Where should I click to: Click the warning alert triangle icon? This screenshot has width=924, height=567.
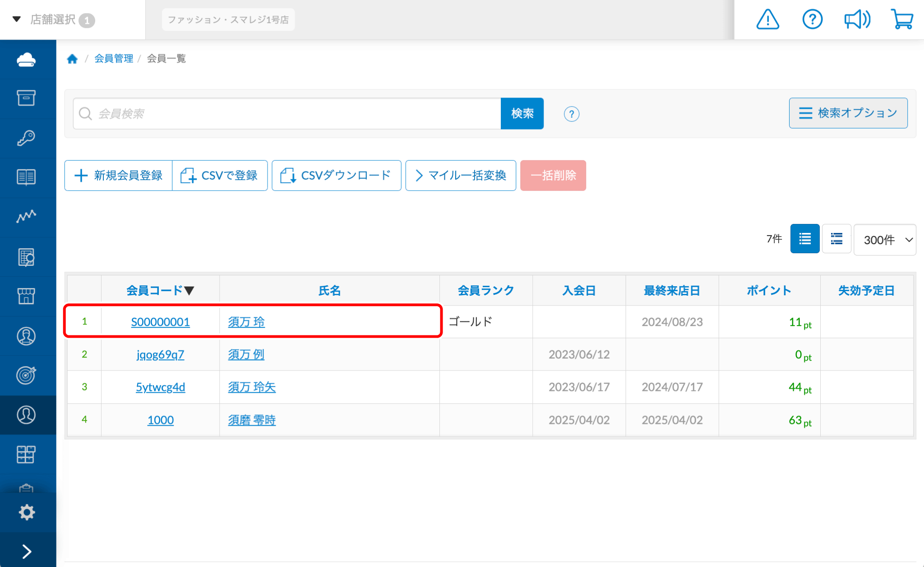767,20
